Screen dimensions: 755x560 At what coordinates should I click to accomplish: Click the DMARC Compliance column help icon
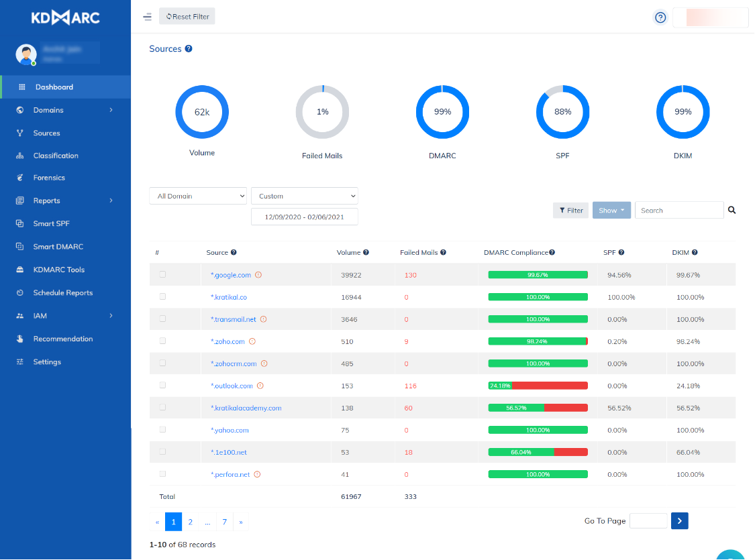(552, 253)
